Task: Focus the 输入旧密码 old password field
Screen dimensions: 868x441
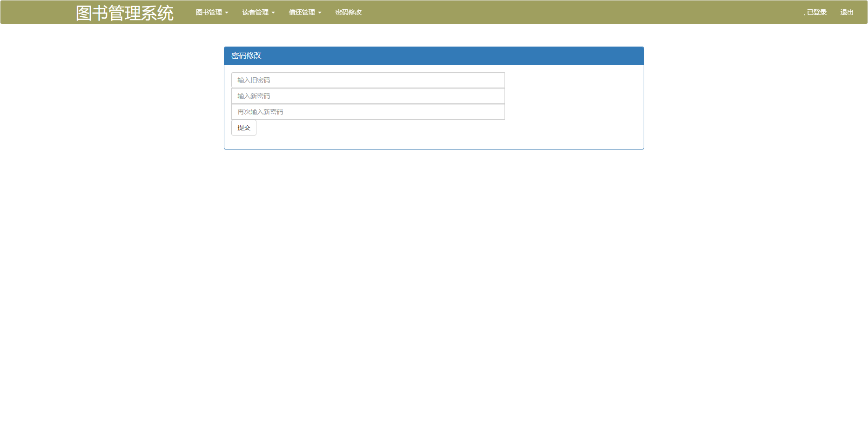Action: (x=368, y=80)
